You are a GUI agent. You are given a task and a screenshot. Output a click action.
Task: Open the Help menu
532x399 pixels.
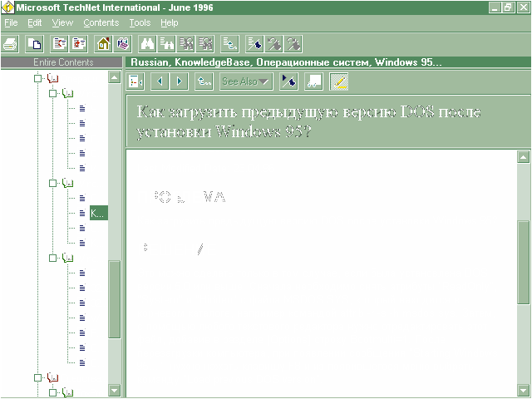click(x=170, y=22)
